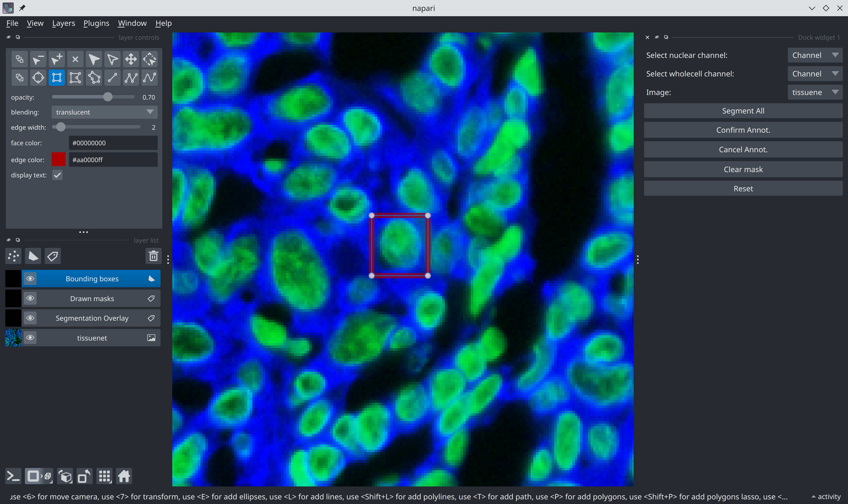Screen dimensions: 848x504
Task: Open the console toggle button
Action: (x=14, y=476)
